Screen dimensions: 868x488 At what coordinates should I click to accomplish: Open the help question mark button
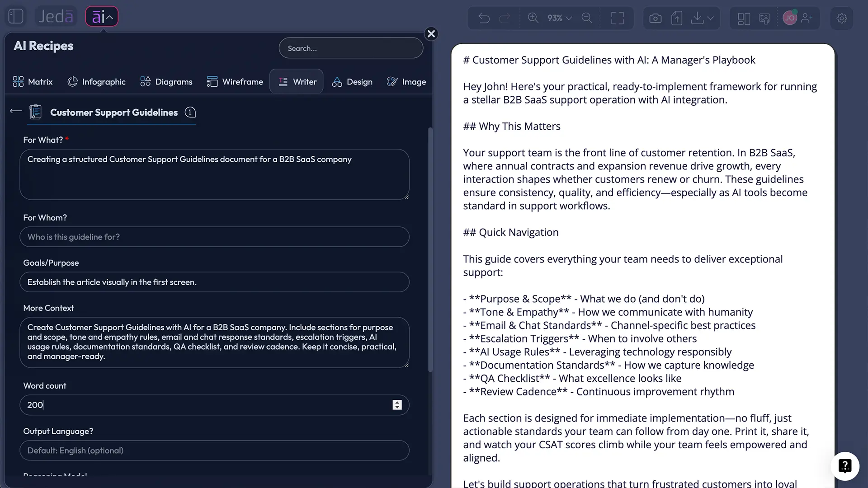844,466
